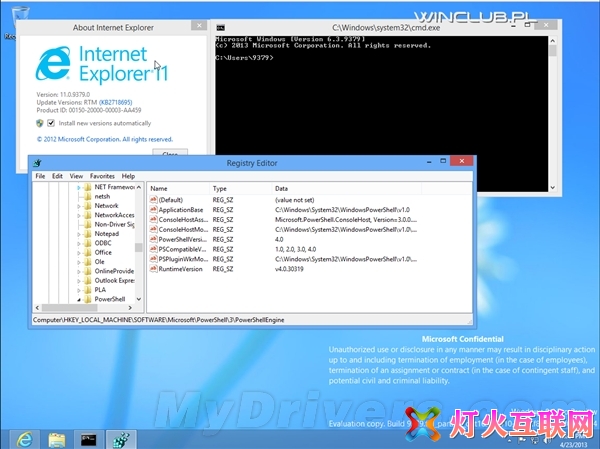Expand the NetworkAccess tree arrow
The image size is (600, 449).
(x=79, y=215)
